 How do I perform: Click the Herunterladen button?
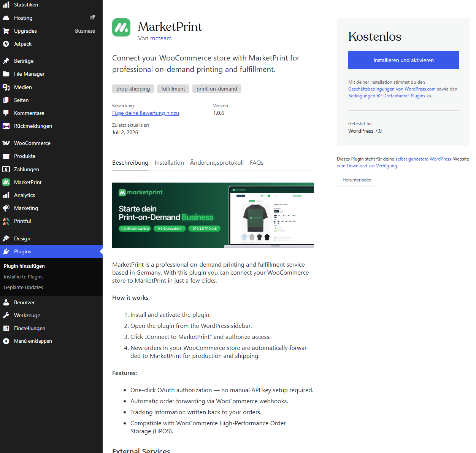click(x=357, y=180)
